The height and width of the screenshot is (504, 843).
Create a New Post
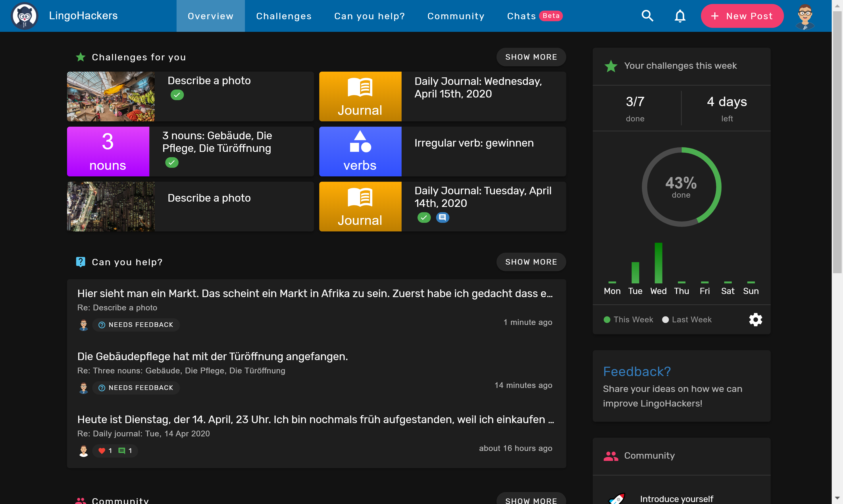point(742,16)
